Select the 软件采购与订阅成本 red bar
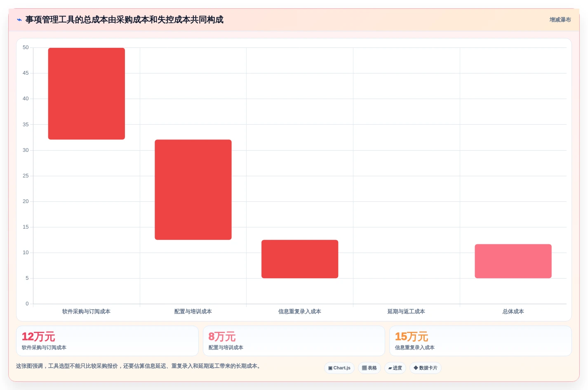 (87, 94)
